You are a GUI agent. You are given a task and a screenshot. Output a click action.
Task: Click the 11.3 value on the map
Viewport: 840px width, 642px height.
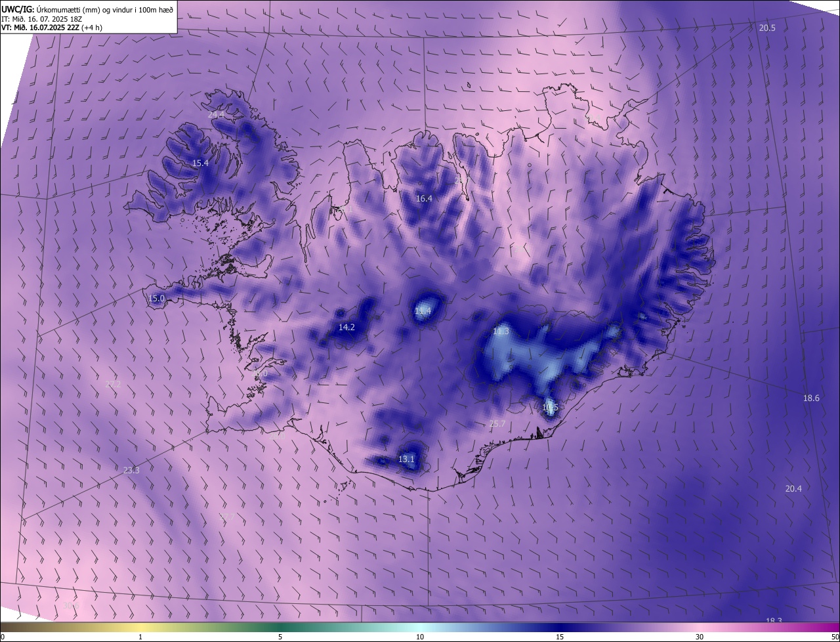(x=501, y=332)
